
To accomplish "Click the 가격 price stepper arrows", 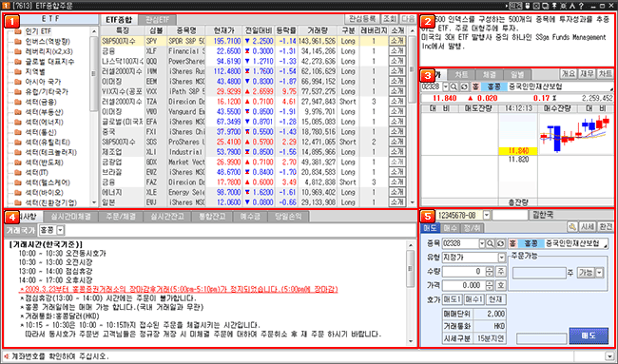I will point(489,285).
